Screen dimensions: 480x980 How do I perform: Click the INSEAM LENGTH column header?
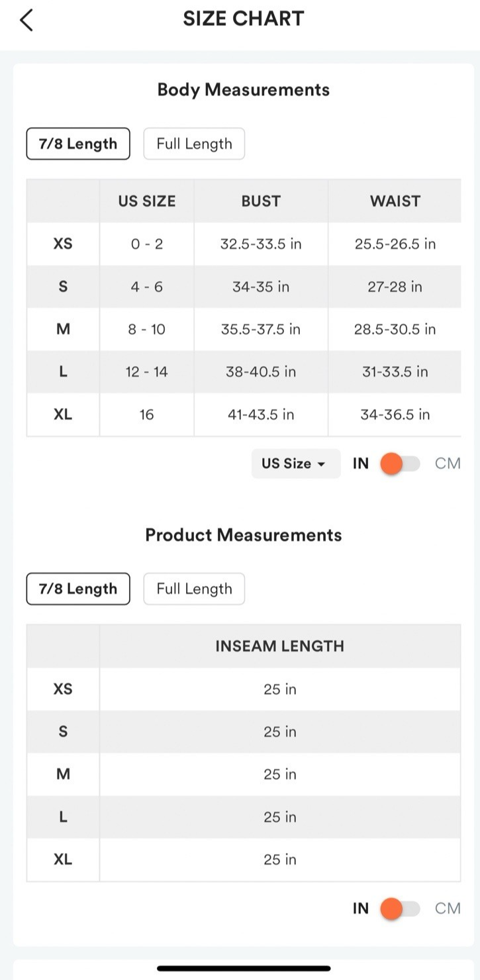pyautogui.click(x=280, y=646)
